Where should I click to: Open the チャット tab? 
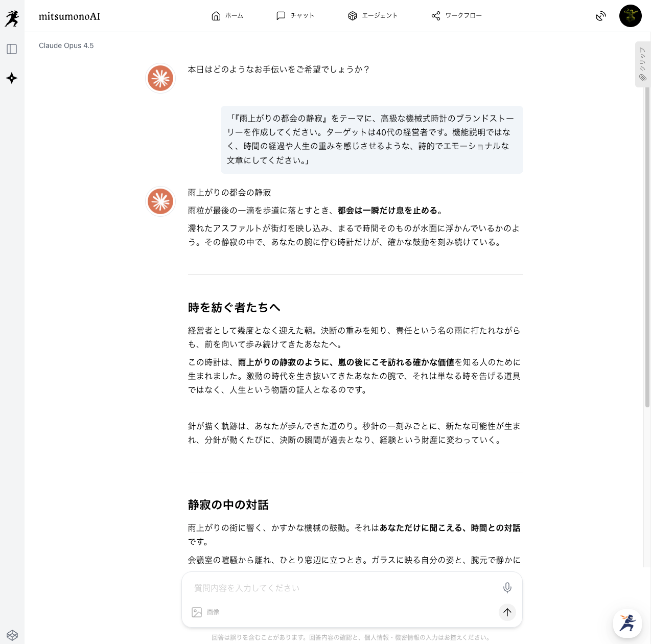pyautogui.click(x=295, y=16)
